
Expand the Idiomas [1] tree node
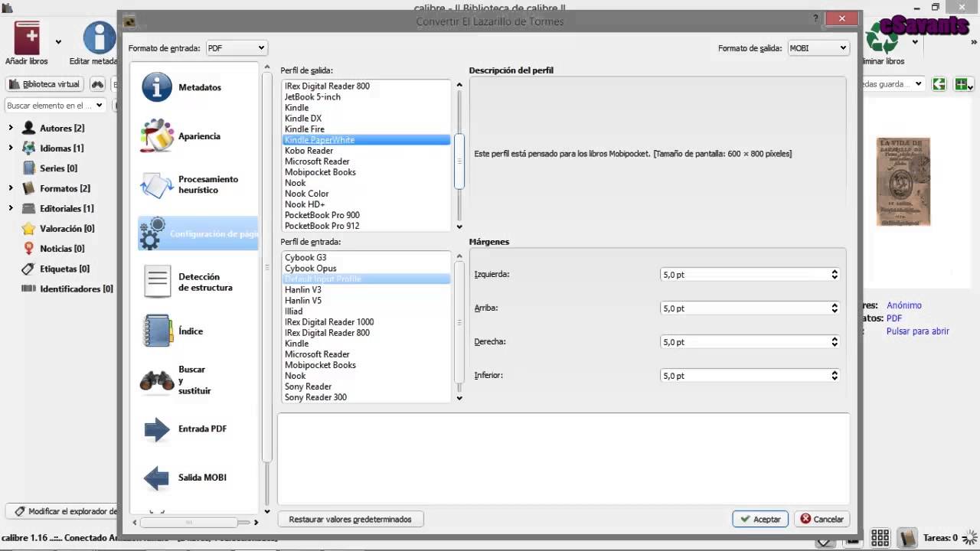[x=11, y=148]
